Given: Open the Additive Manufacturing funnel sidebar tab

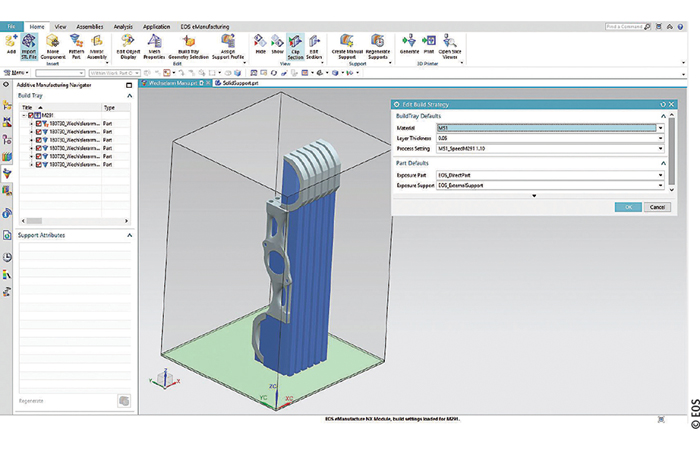Looking at the screenshot, I should (x=7, y=173).
